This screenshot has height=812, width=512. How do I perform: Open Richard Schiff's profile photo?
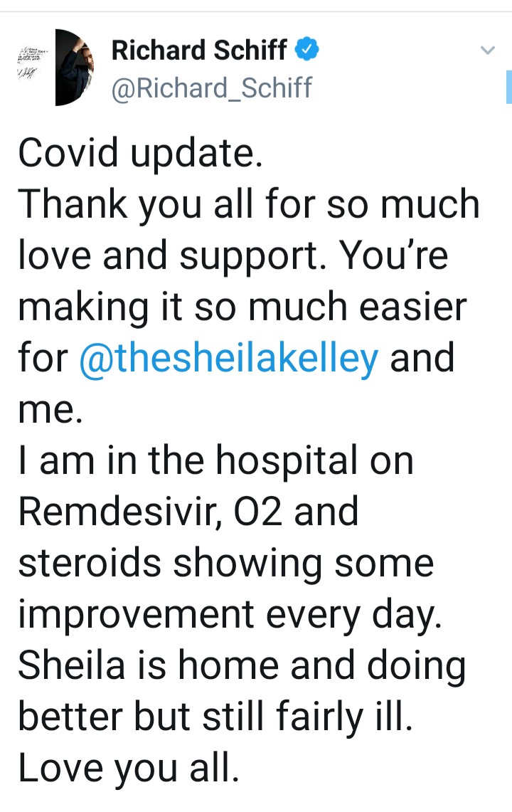(73, 68)
